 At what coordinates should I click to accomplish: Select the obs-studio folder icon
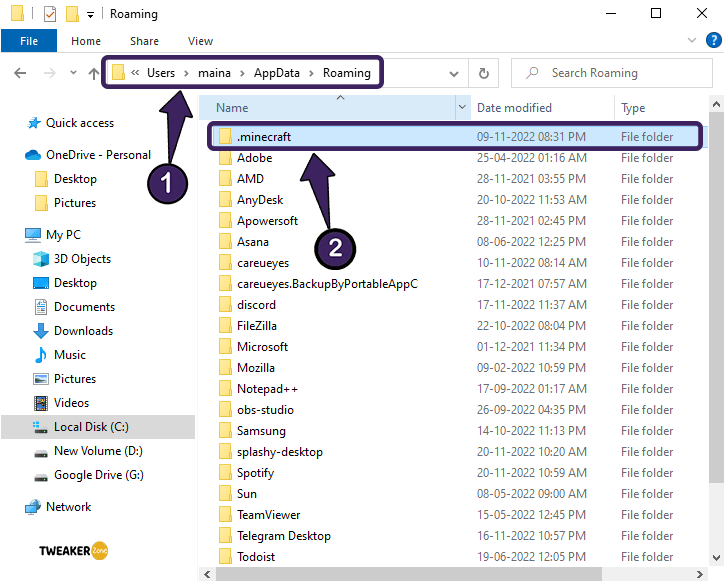(x=225, y=410)
